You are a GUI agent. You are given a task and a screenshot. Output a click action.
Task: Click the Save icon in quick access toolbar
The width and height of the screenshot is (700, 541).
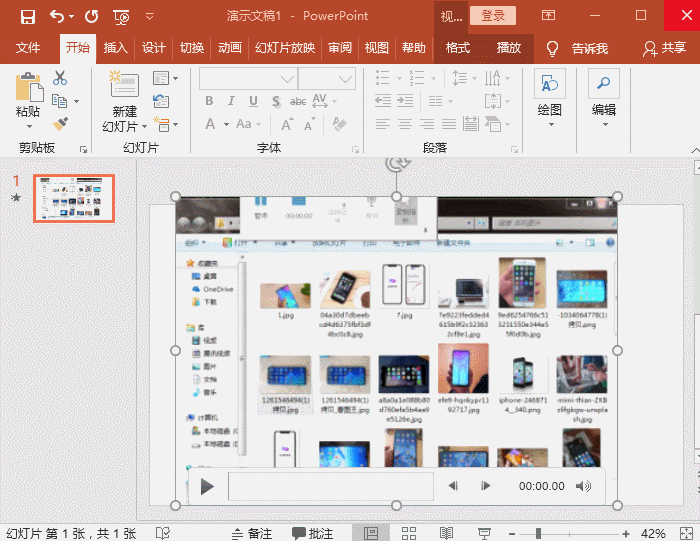[28, 16]
